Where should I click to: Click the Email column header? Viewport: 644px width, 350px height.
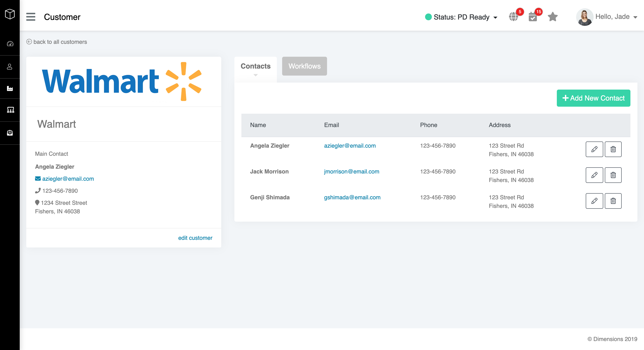tap(331, 125)
